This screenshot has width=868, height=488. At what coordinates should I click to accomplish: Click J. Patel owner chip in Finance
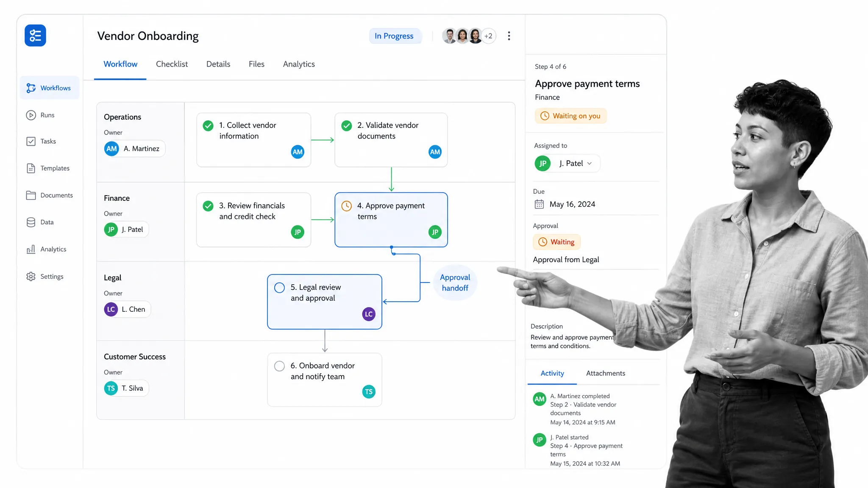pos(126,230)
